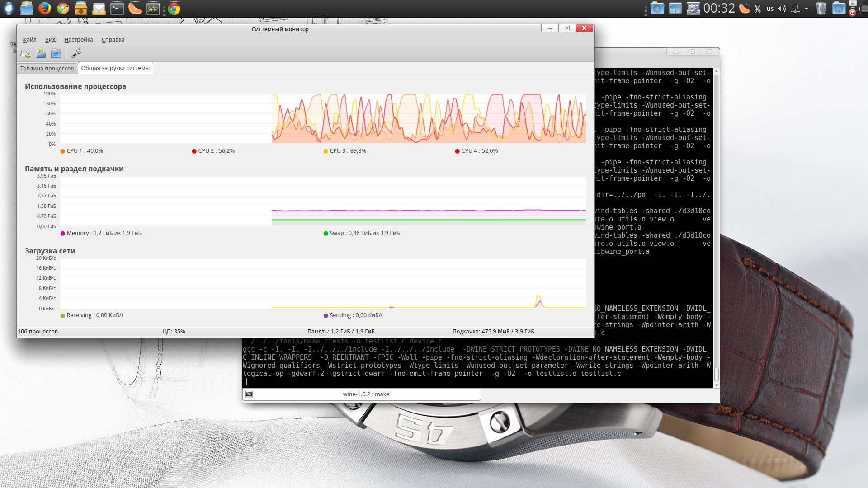Open the Справка menu
Image resolution: width=868 pixels, height=488 pixels.
[113, 40]
